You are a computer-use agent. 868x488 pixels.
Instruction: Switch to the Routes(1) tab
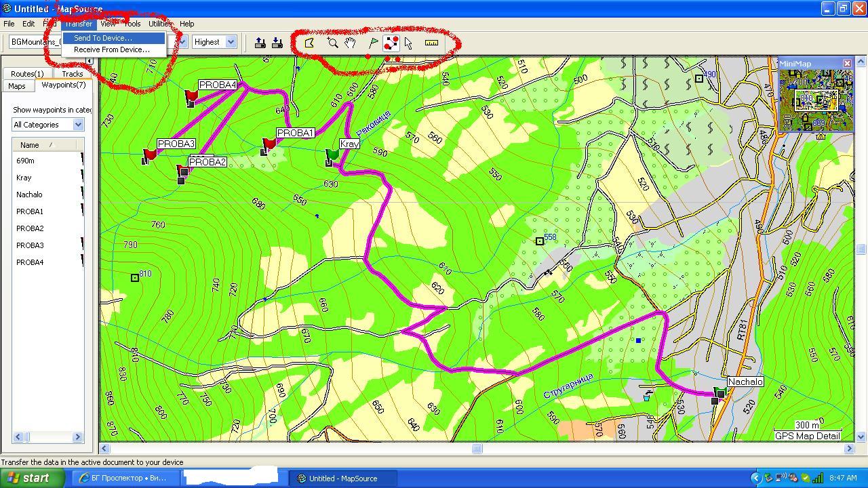[27, 74]
